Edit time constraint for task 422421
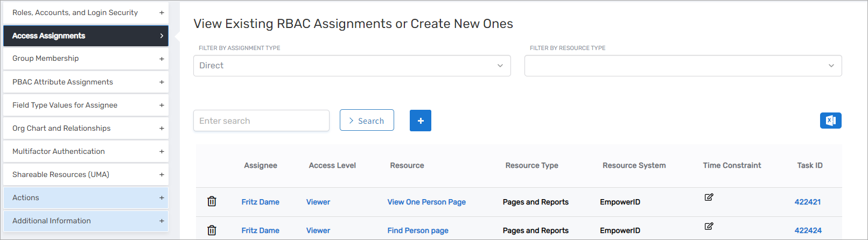 [709, 197]
